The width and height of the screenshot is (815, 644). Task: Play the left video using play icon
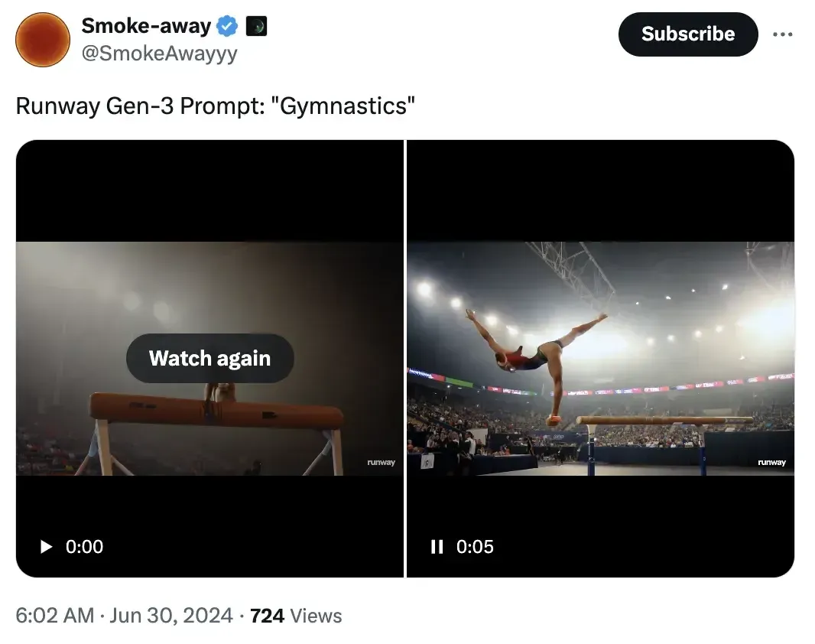pyautogui.click(x=47, y=547)
